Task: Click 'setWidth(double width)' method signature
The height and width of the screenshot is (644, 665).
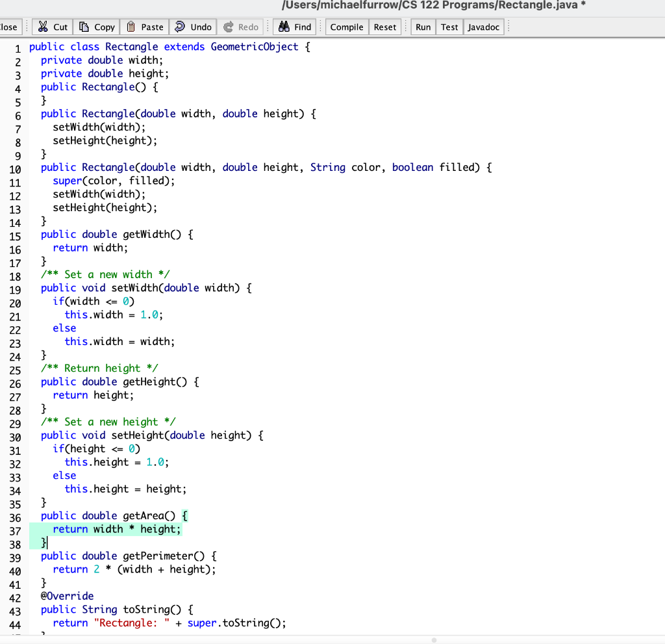Action: [x=175, y=288]
